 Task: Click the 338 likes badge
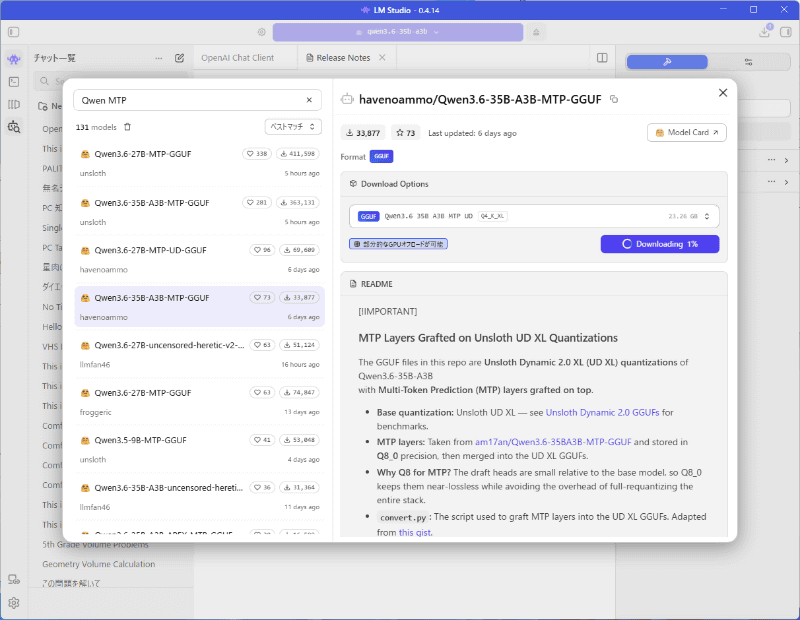257,154
